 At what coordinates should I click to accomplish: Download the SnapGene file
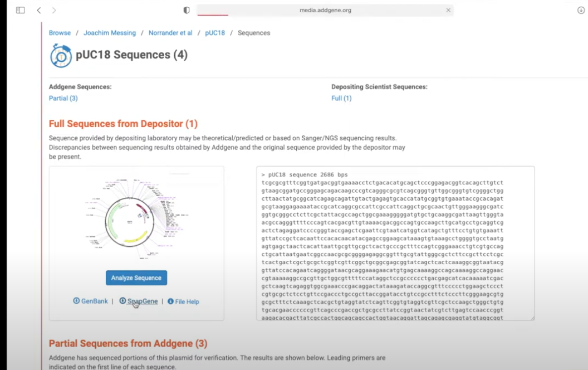143,301
